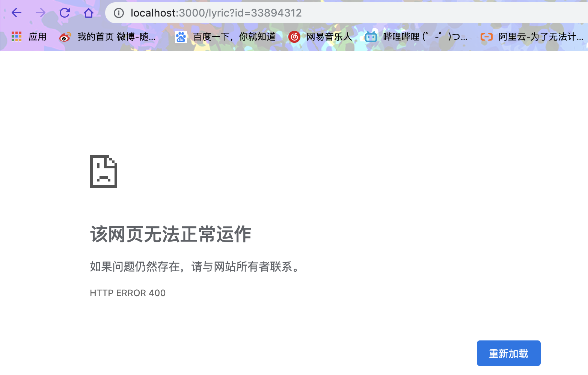Click the Baidu paw favicon bookmark
The image size is (588, 375).
pos(181,36)
